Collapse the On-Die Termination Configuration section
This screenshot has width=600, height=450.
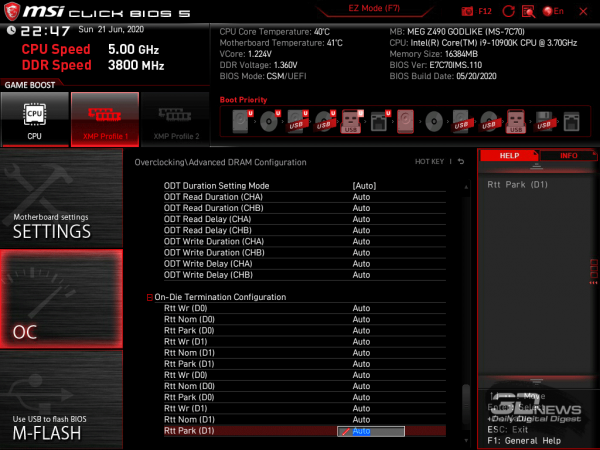click(150, 297)
